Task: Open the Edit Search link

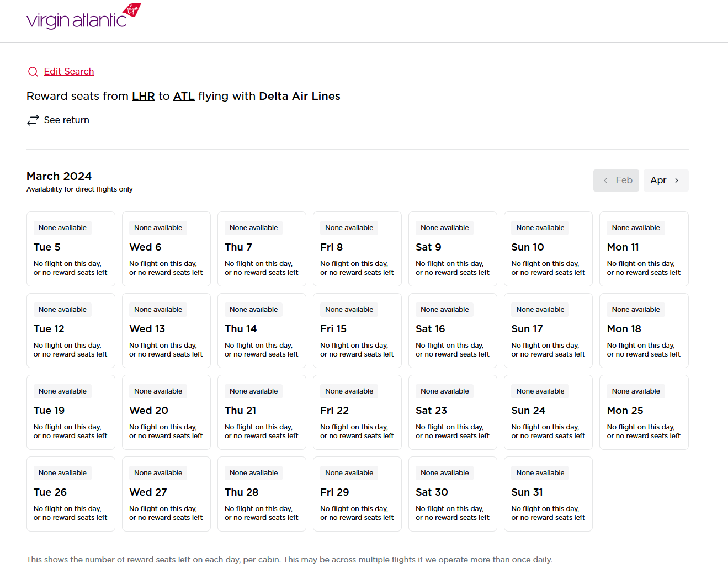Action: coord(69,72)
